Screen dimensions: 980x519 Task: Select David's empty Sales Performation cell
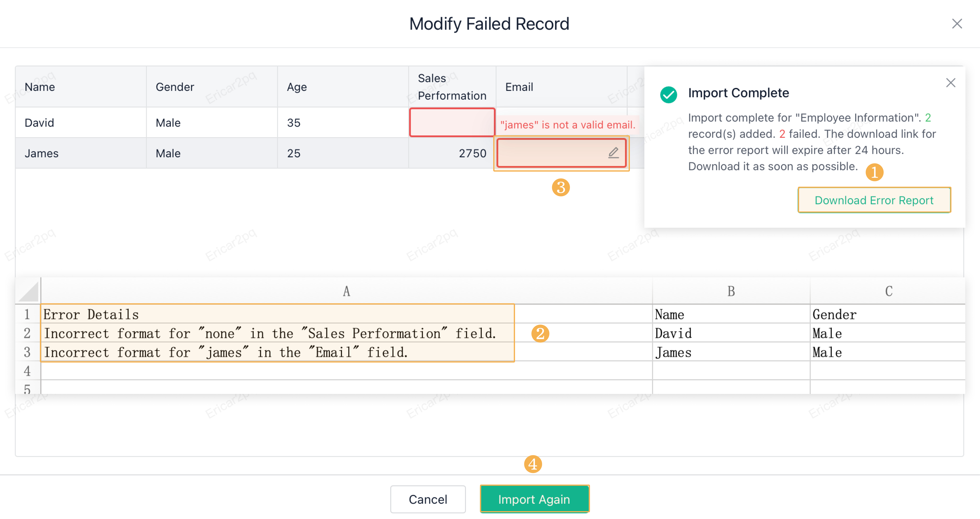[452, 122]
